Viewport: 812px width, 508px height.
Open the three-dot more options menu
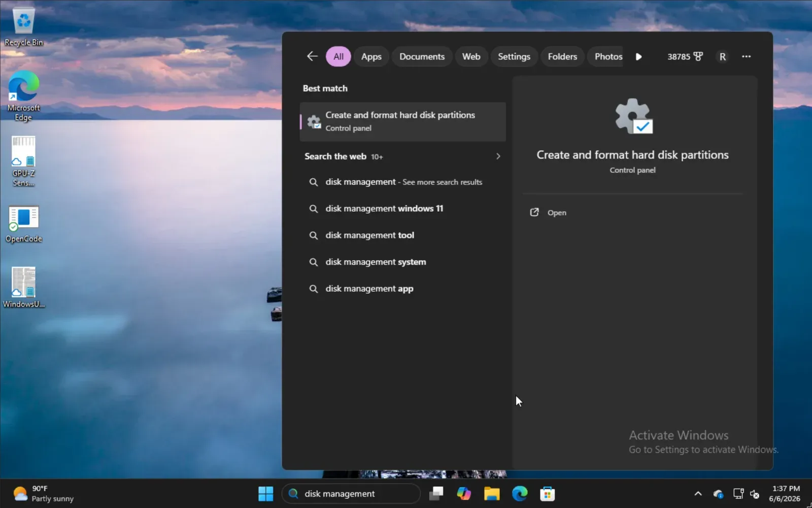point(746,56)
